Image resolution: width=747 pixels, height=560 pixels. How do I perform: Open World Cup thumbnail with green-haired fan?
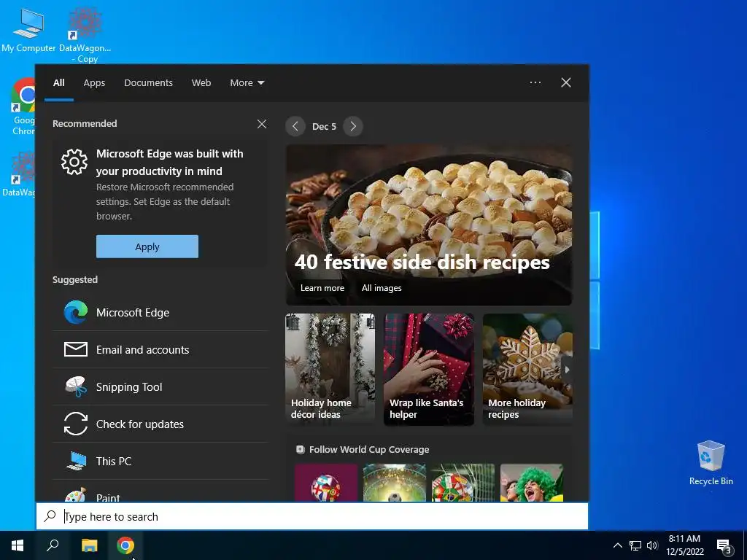click(x=532, y=483)
